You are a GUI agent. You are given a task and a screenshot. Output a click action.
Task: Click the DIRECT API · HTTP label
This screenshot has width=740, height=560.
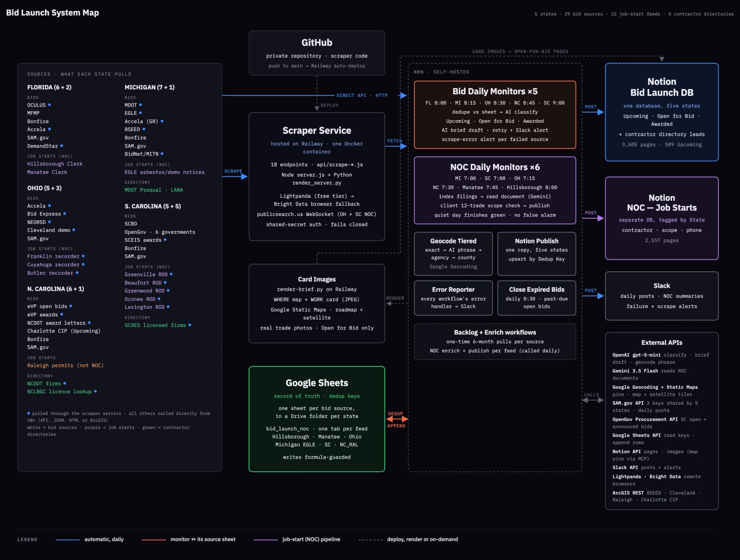click(x=362, y=95)
